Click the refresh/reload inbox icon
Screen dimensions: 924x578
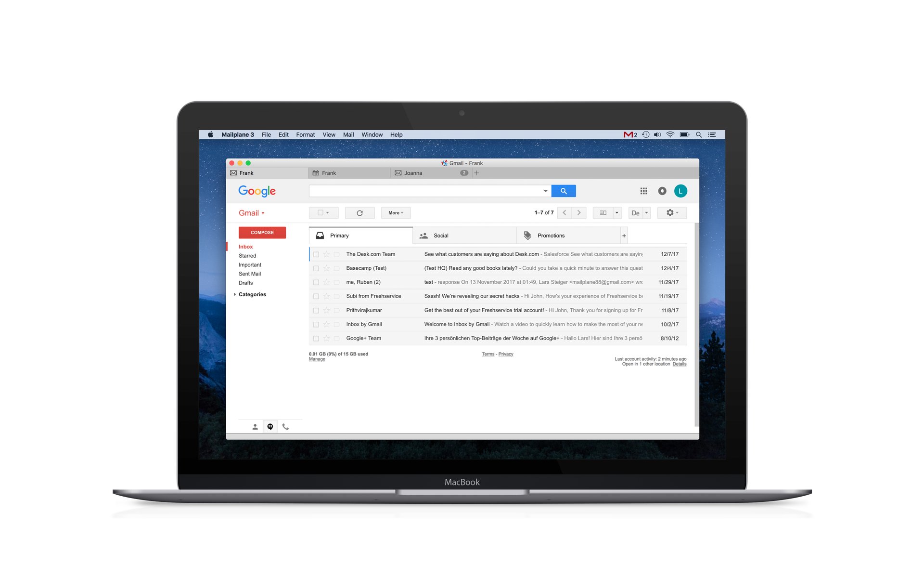pyautogui.click(x=358, y=212)
